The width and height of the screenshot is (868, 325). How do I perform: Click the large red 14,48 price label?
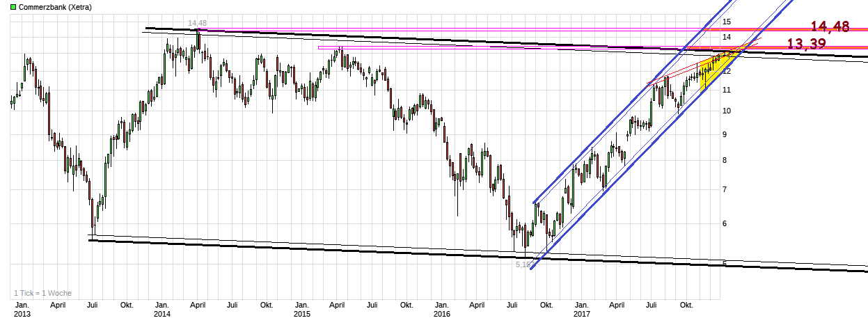click(x=830, y=26)
